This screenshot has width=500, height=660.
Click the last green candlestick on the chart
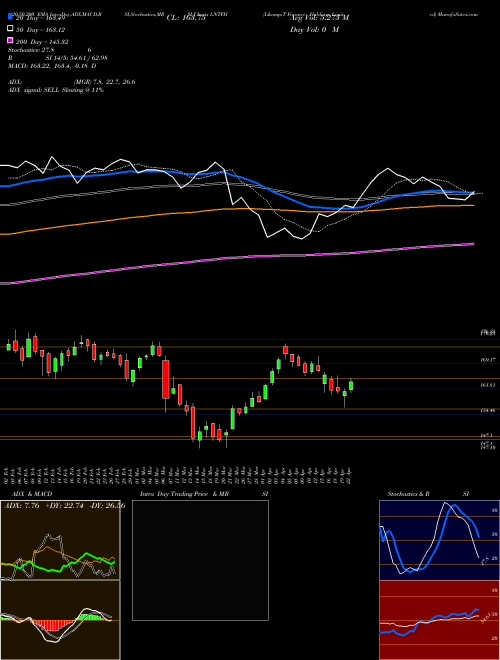[x=351, y=386]
